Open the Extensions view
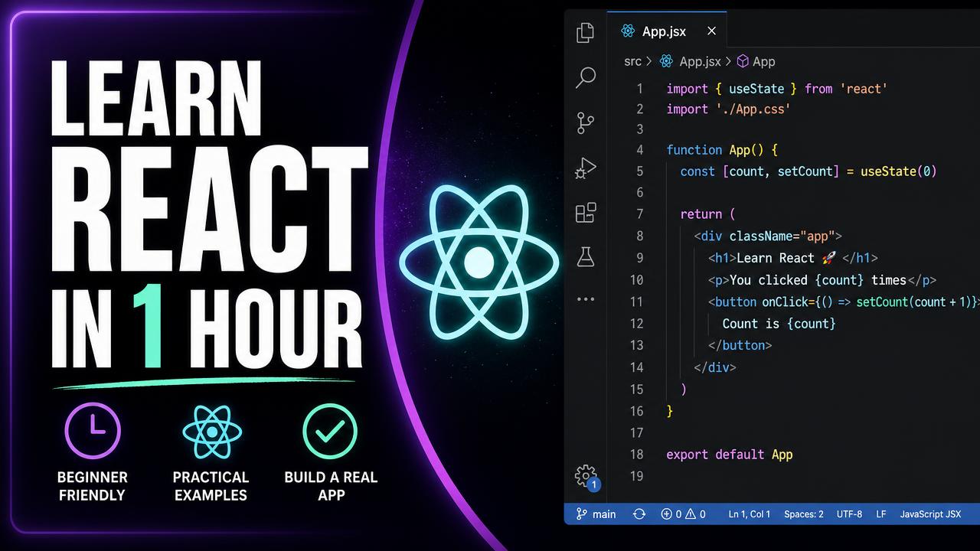Image resolution: width=980 pixels, height=551 pixels. (x=586, y=212)
